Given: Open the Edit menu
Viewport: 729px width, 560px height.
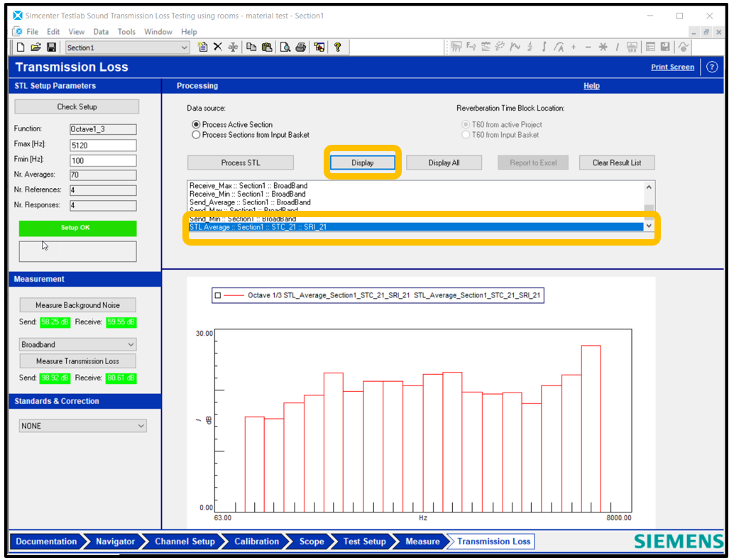Looking at the screenshot, I should point(53,32).
